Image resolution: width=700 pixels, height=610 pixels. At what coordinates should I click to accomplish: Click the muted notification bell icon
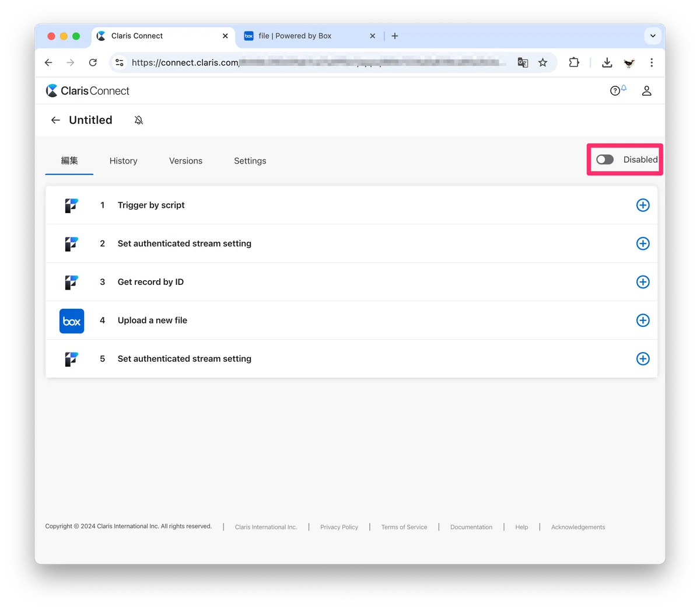(x=139, y=120)
